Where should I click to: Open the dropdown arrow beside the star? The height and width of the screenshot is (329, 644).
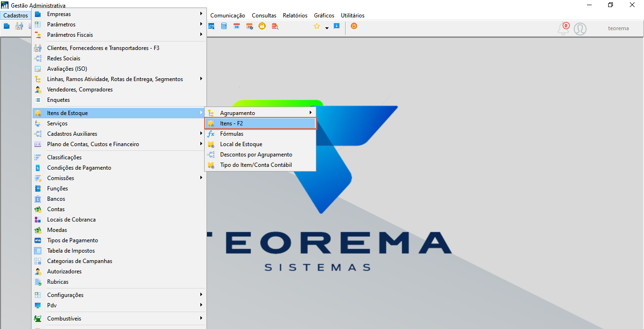(x=327, y=28)
